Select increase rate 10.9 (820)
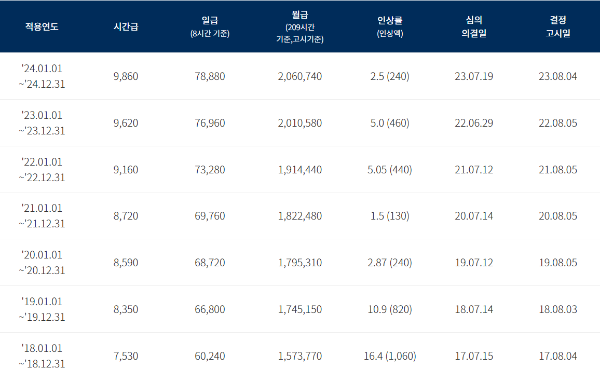Viewport: 600px width, 377px height. tap(390, 309)
